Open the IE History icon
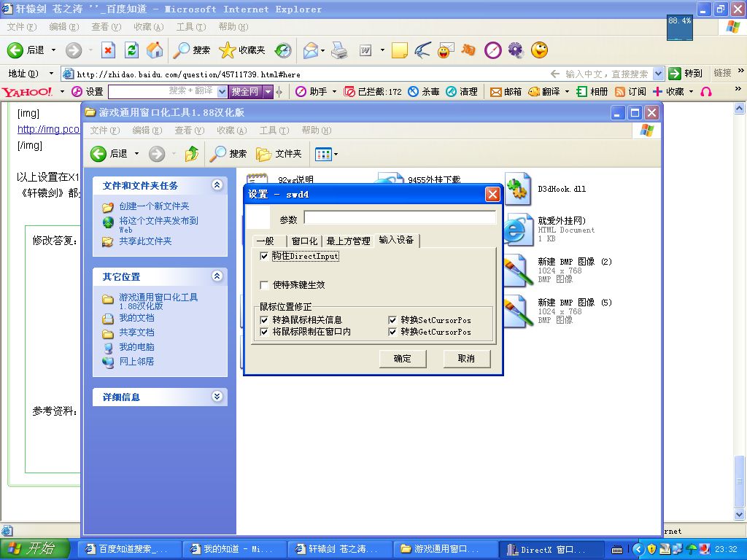747x560 pixels. (283, 50)
